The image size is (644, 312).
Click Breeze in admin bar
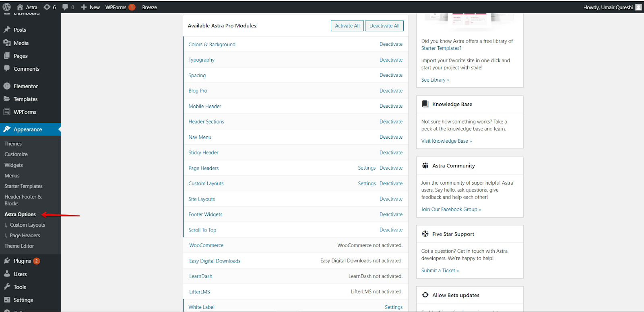point(149,7)
